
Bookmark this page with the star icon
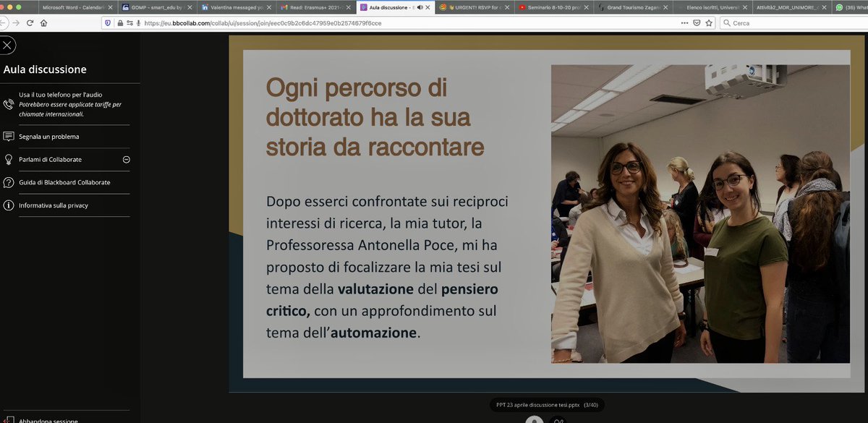tap(708, 22)
